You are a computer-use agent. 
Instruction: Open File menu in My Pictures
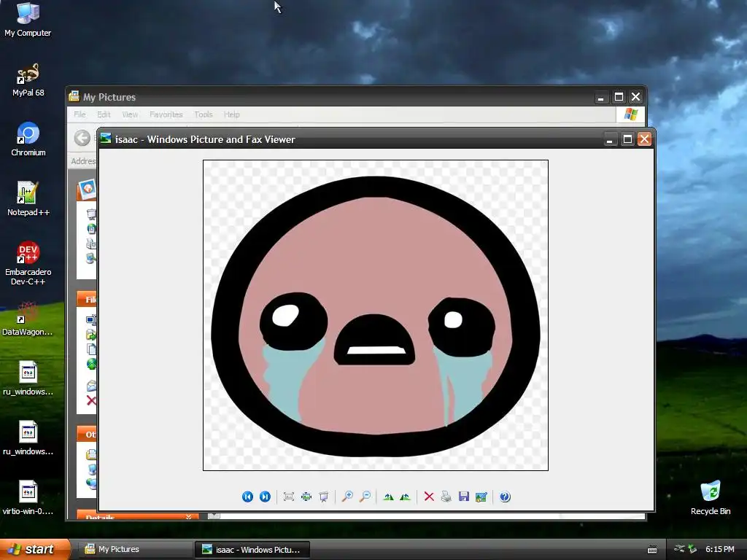(80, 114)
